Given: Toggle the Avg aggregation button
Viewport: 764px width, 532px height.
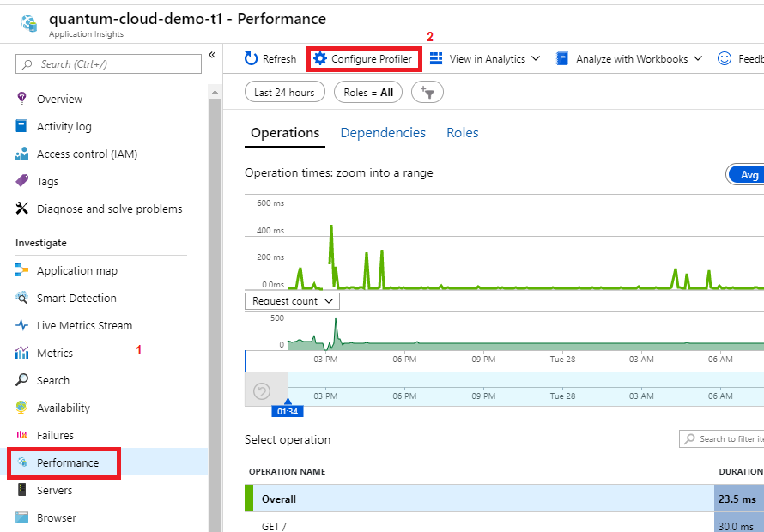Looking at the screenshot, I should (747, 174).
